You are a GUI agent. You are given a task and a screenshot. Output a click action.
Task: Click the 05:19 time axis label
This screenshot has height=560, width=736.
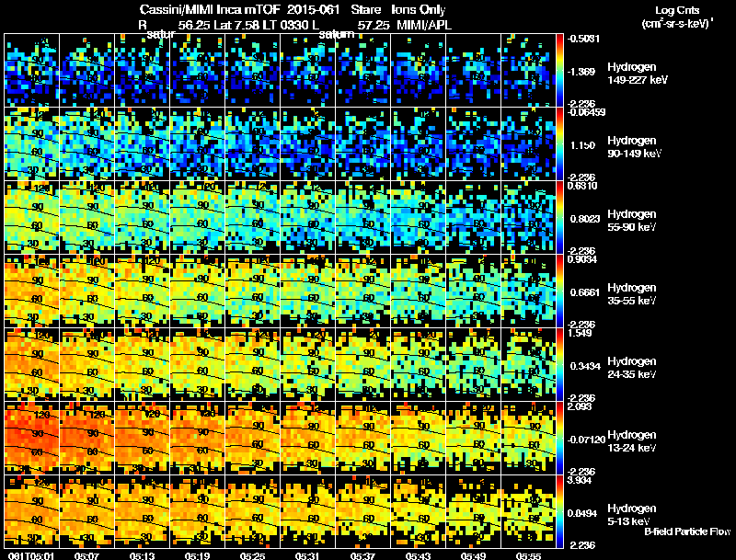point(197,556)
